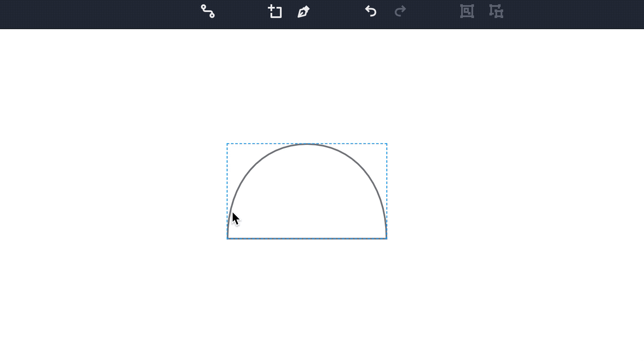Click the semicircle's flat bottom edge midpoint
Viewport: 644px width, 361px height.
307,238
